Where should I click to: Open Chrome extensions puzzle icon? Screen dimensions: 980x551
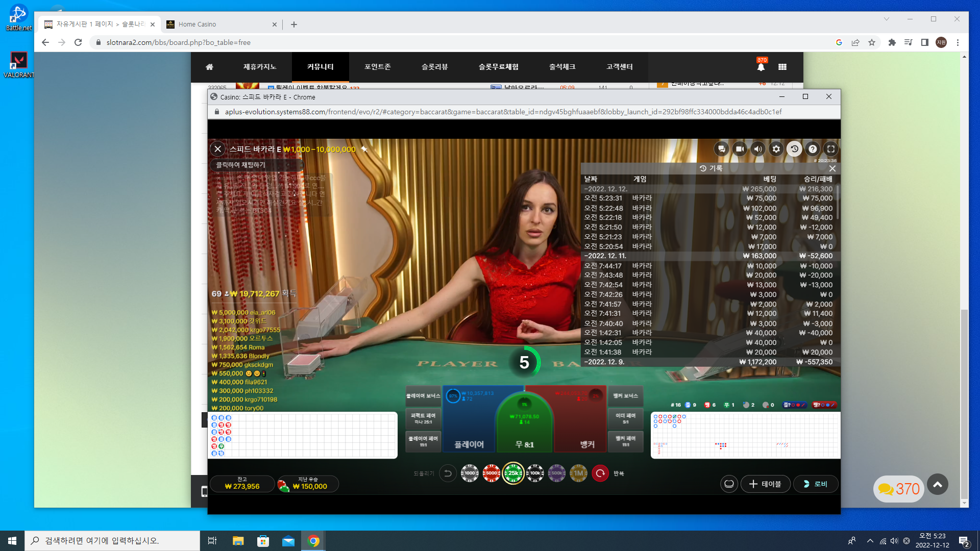[x=892, y=42]
